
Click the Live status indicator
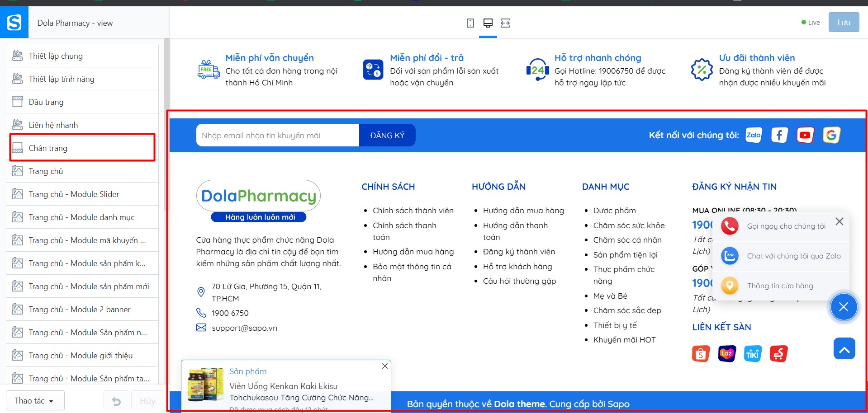click(810, 23)
